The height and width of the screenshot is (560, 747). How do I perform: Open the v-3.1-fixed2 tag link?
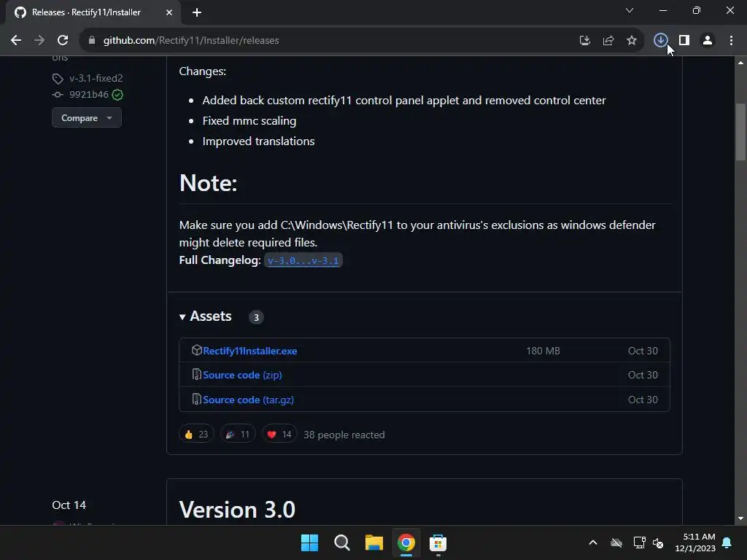click(x=96, y=78)
